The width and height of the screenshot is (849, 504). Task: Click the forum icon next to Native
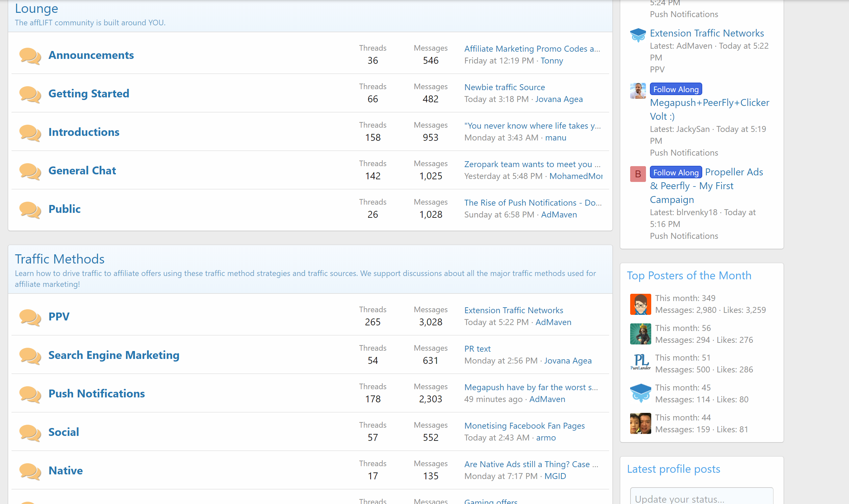tap(30, 471)
